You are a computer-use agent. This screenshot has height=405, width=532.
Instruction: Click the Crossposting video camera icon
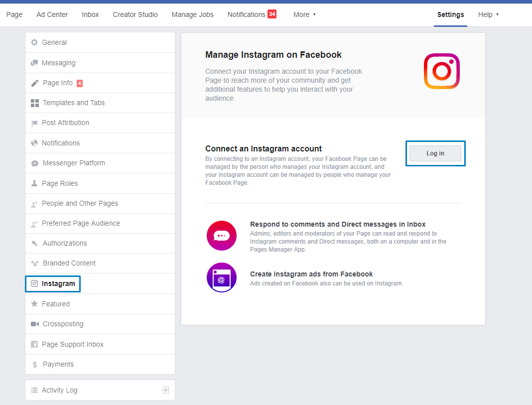pyautogui.click(x=35, y=324)
